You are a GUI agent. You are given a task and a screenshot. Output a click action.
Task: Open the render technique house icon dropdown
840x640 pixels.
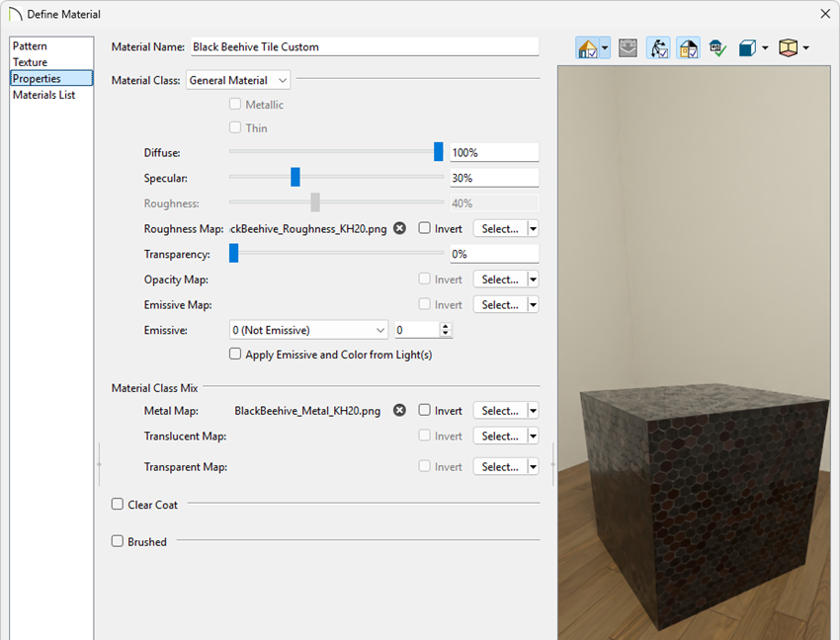coord(603,47)
